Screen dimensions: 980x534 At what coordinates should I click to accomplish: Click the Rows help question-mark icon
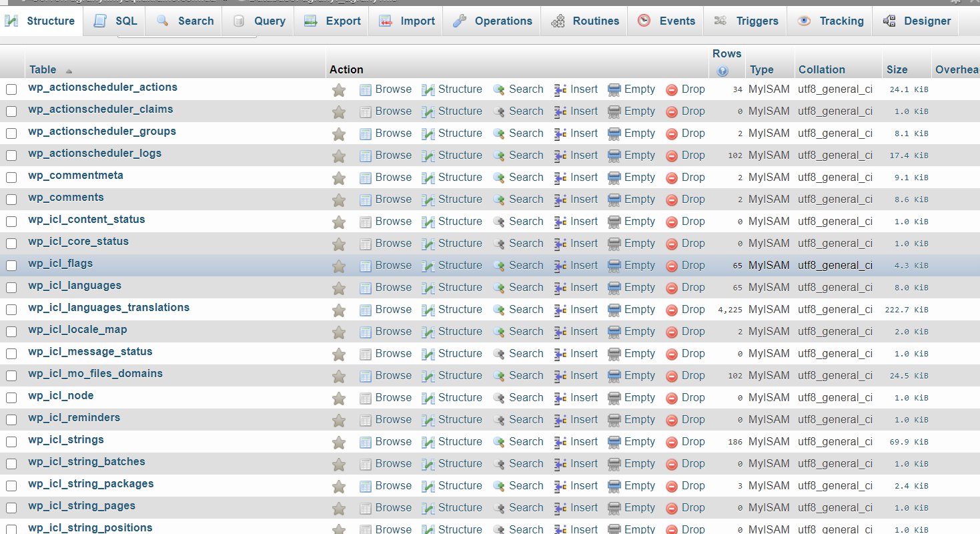pyautogui.click(x=722, y=71)
